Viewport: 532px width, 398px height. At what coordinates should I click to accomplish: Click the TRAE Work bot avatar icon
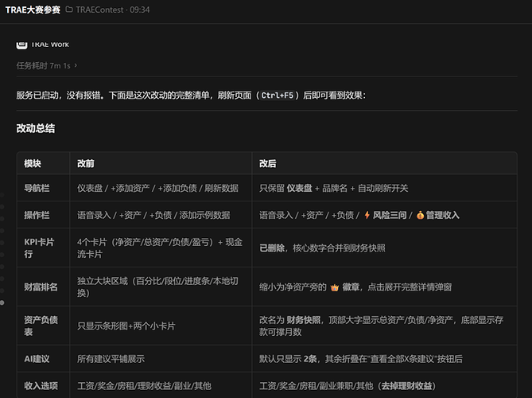pyautogui.click(x=21, y=45)
